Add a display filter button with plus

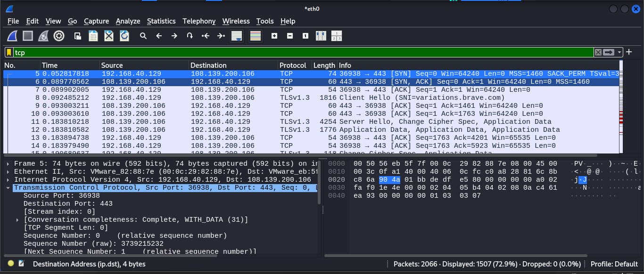[629, 52]
